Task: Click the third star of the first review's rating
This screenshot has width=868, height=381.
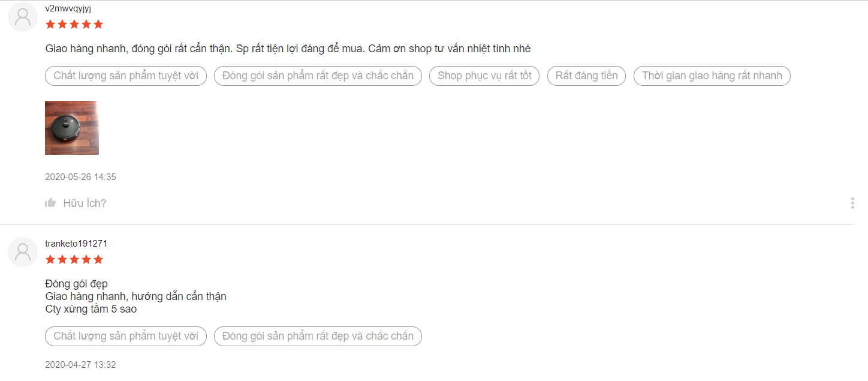Action: click(x=74, y=24)
